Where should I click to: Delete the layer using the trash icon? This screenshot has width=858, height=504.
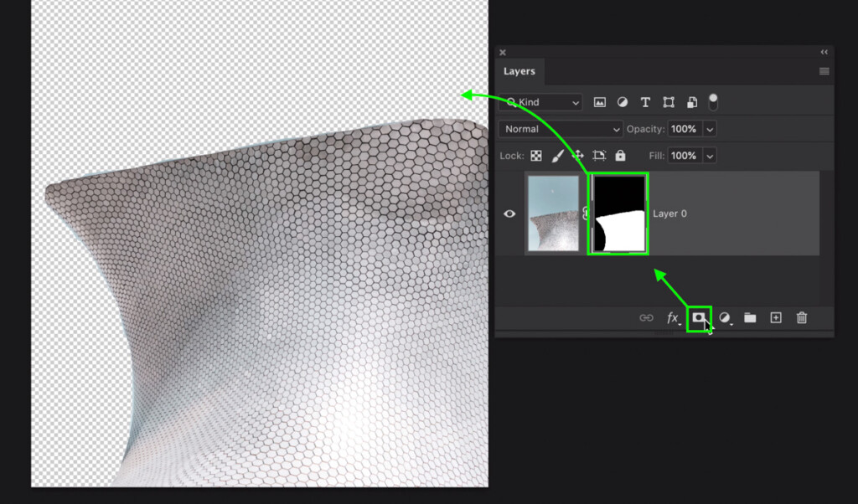(x=802, y=318)
